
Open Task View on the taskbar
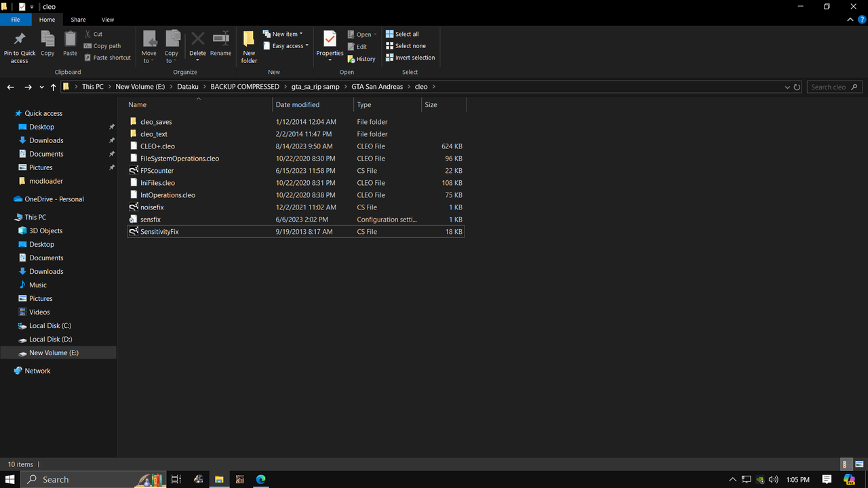(176, 479)
